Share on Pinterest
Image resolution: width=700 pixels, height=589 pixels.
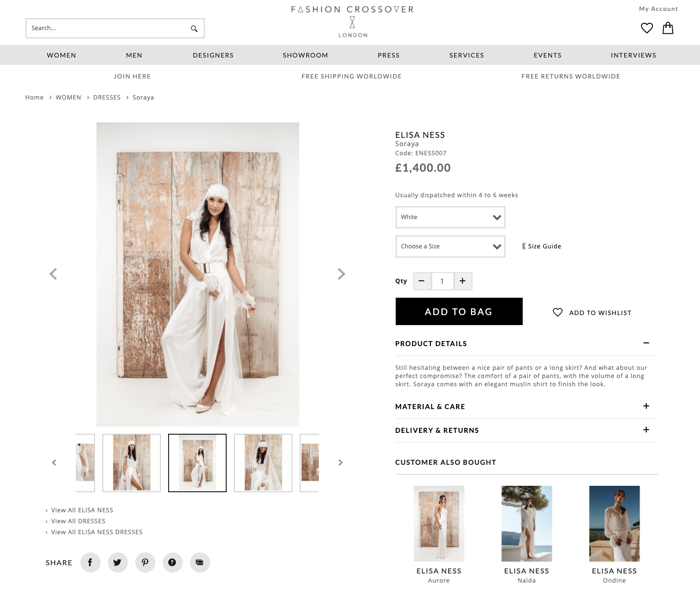tap(145, 563)
